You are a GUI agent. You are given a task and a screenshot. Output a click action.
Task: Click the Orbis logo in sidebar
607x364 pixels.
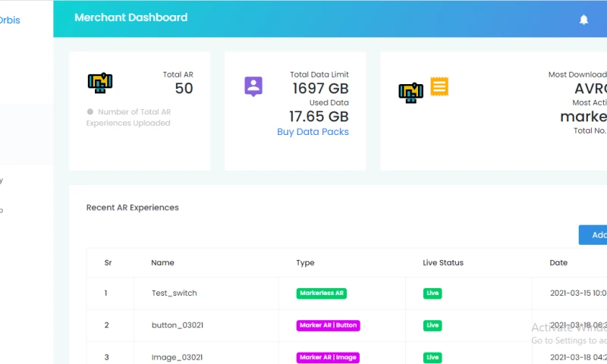10,20
